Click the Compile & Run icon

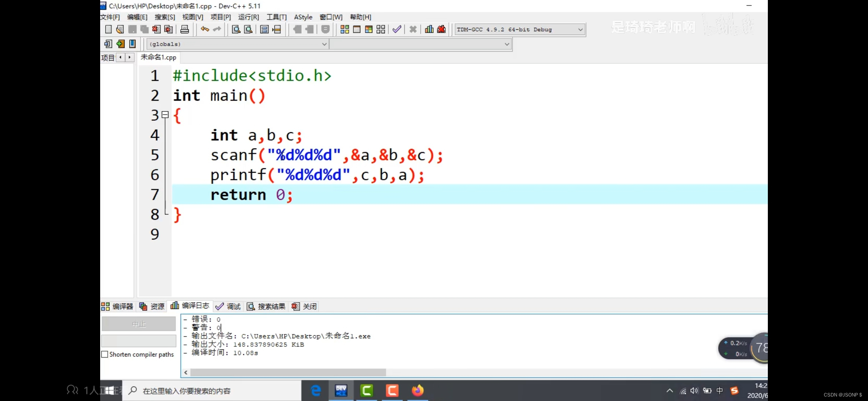(368, 29)
